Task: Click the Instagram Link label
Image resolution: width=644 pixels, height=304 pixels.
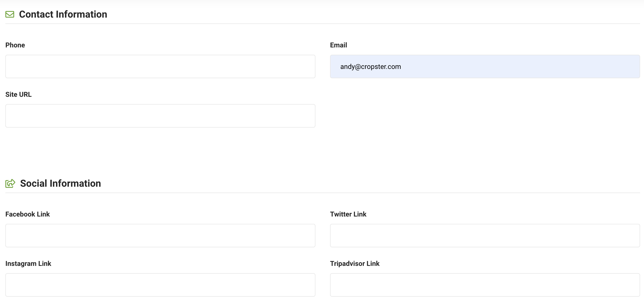Action: (x=28, y=263)
